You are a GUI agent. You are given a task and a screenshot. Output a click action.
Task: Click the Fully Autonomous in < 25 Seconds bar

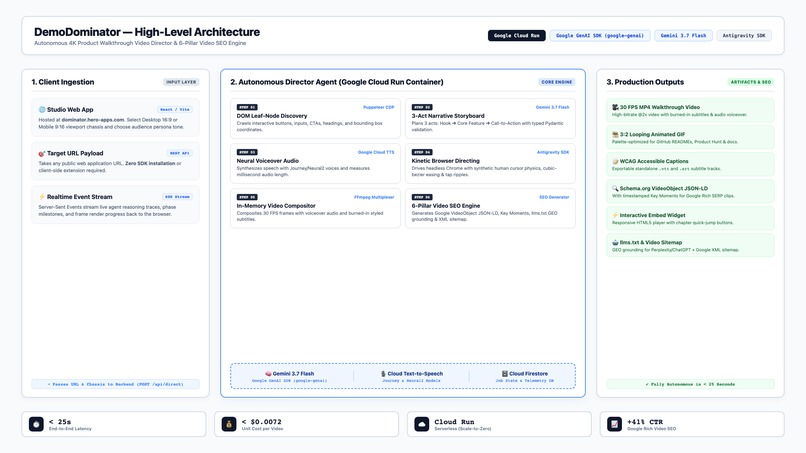tap(690, 384)
